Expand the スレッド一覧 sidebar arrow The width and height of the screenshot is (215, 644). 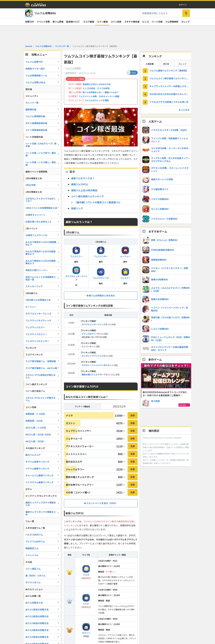tap(58, 102)
